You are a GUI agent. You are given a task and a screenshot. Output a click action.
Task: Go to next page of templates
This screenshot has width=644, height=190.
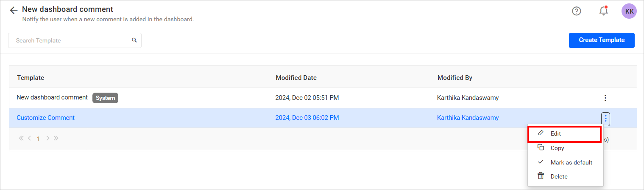tap(47, 139)
